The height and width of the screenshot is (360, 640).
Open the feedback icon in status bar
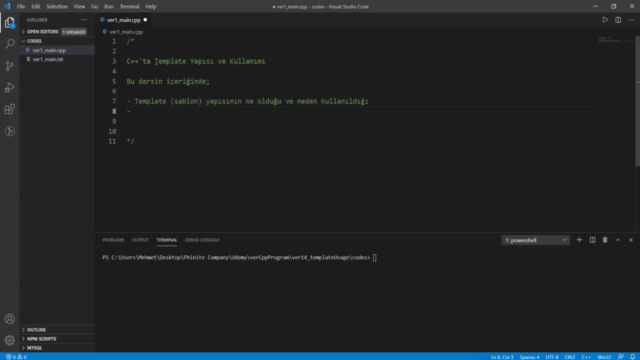pos(620,357)
